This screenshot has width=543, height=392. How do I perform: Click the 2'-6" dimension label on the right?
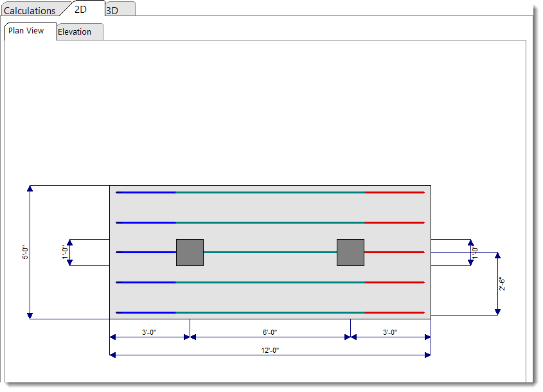click(x=503, y=284)
